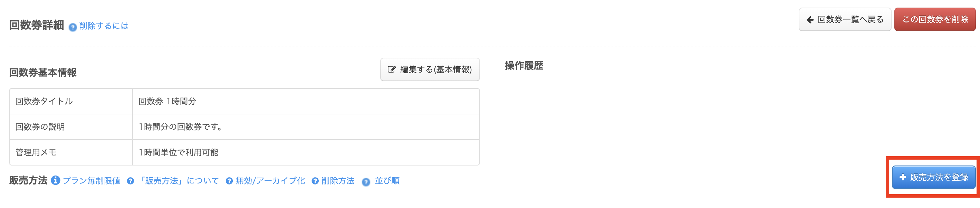Open the プラン毎制限値 link
Viewport: 980px width, 208px height.
(x=91, y=181)
